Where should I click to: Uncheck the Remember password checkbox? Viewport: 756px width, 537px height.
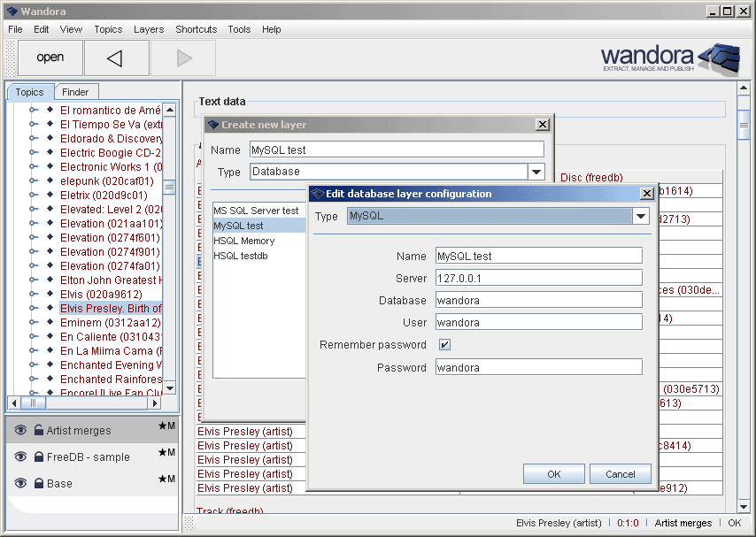coord(444,345)
